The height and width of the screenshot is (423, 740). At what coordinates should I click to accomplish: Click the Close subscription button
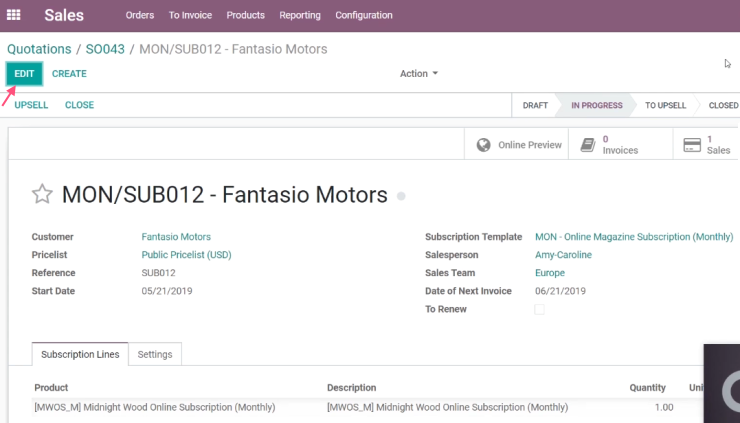pyautogui.click(x=79, y=105)
